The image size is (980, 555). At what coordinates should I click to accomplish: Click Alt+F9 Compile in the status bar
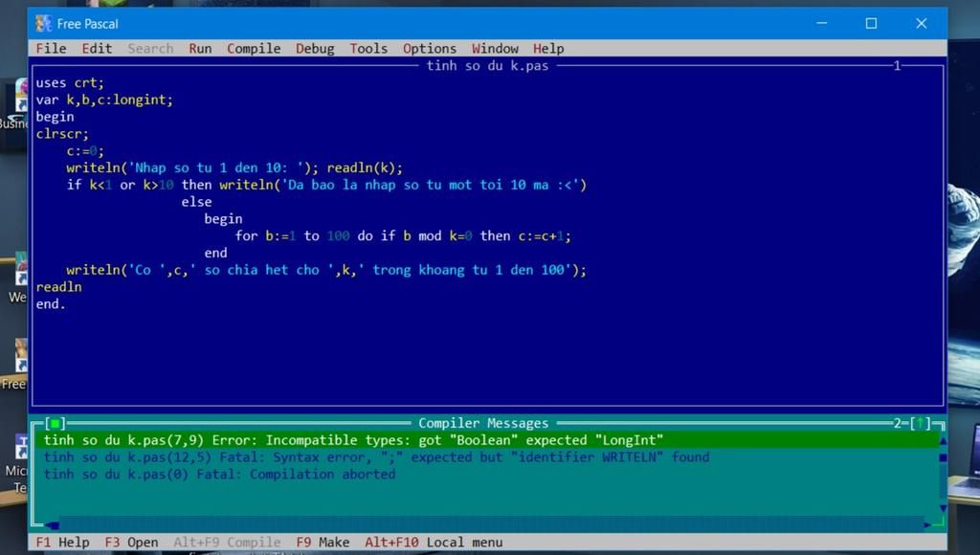[228, 543]
